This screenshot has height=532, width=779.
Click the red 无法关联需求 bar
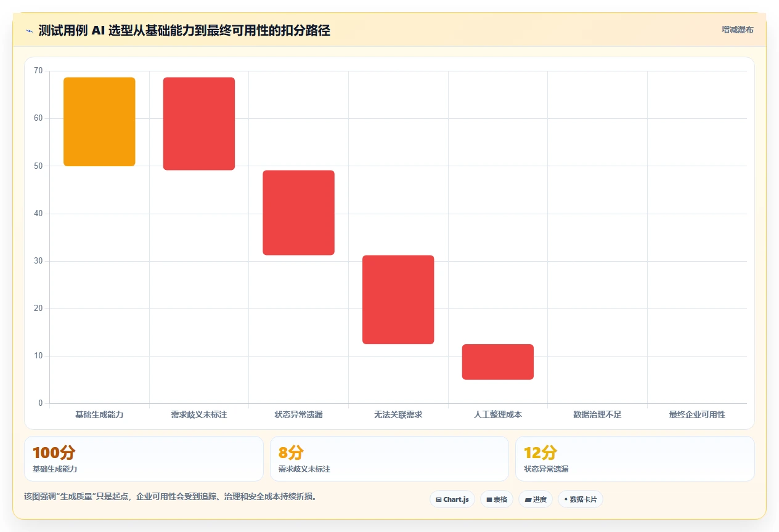[x=398, y=299]
